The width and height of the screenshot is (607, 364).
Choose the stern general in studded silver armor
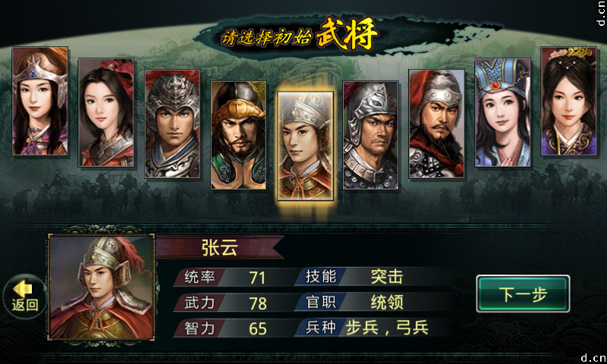(371, 136)
